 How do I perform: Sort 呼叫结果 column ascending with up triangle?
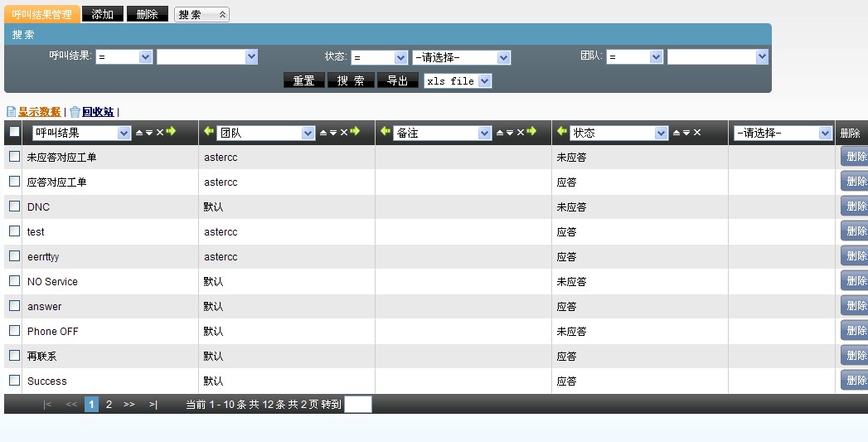[x=138, y=133]
